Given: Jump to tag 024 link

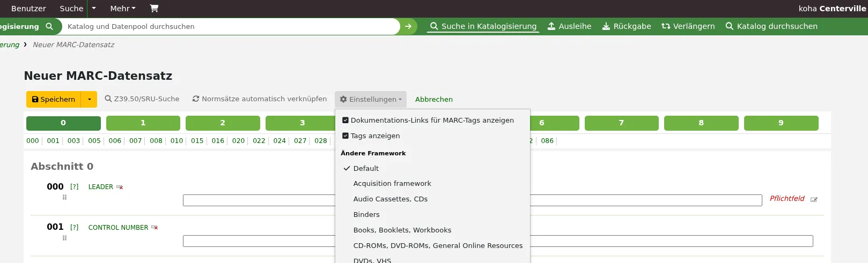Looking at the screenshot, I should point(279,141).
